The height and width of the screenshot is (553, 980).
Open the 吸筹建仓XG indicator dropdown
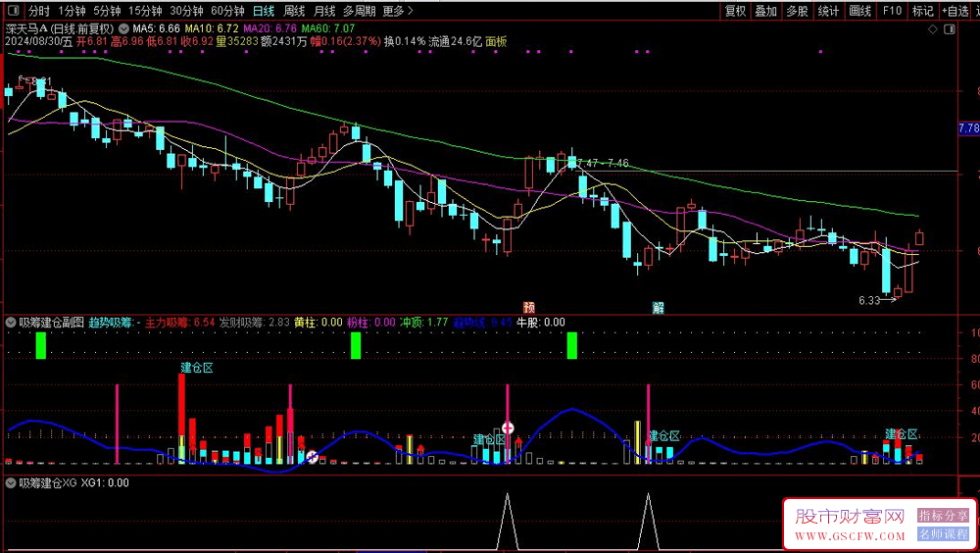(x=10, y=483)
